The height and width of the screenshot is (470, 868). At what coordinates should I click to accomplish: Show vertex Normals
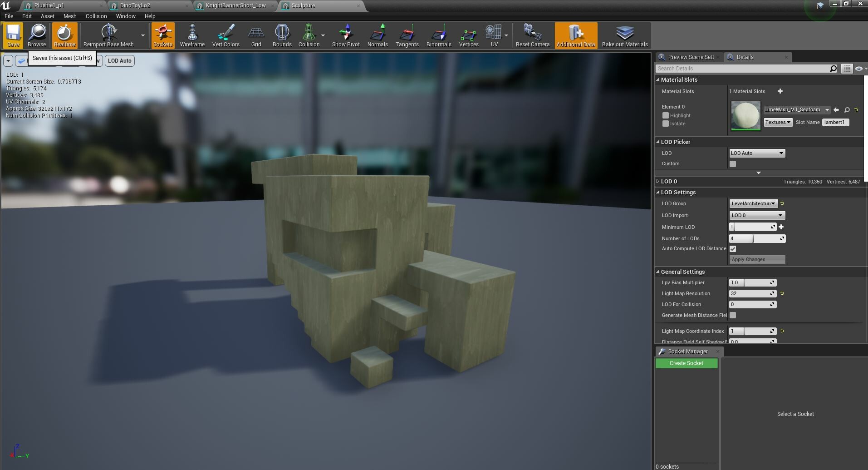click(x=378, y=35)
